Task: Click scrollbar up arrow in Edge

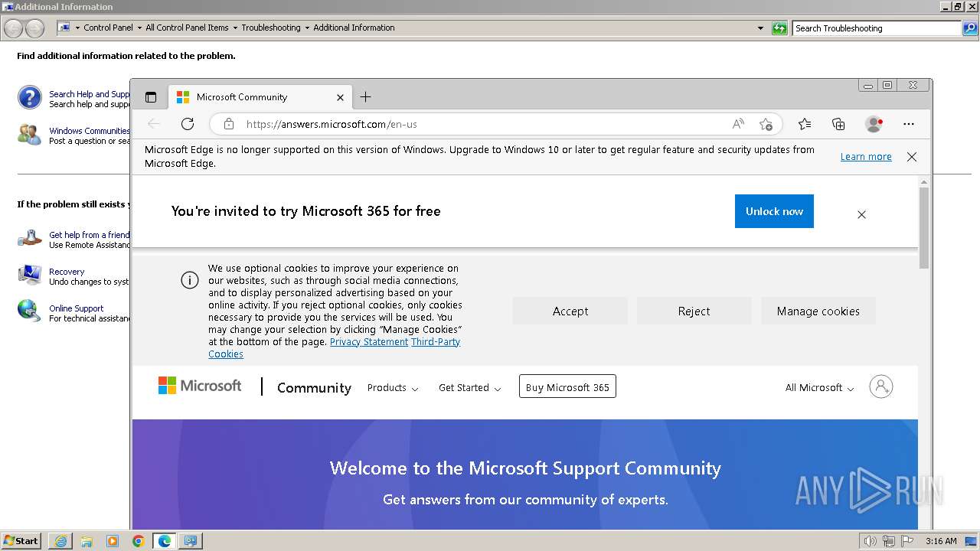Action: tap(924, 181)
